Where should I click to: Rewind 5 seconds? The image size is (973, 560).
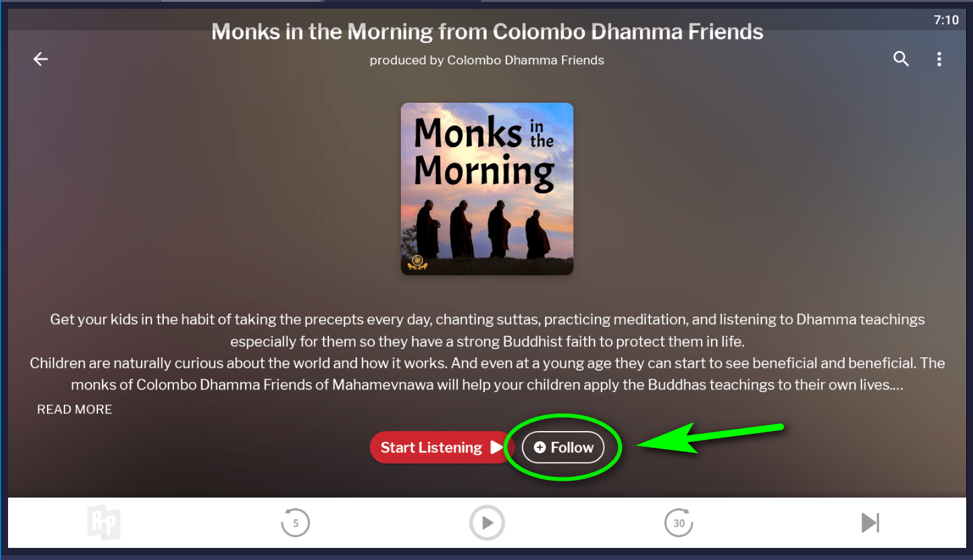[x=295, y=522]
